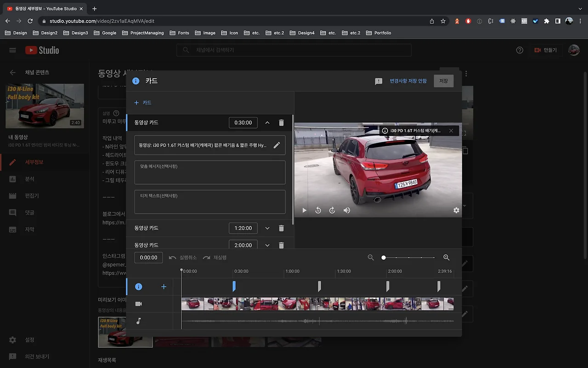Zoom in on the timeline
The width and height of the screenshot is (588, 368).
click(446, 258)
